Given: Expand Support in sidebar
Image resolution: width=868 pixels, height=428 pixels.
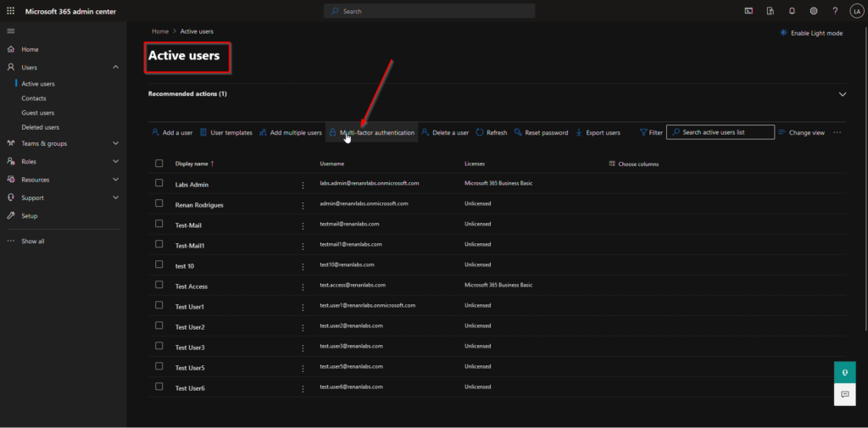Looking at the screenshot, I should point(115,197).
